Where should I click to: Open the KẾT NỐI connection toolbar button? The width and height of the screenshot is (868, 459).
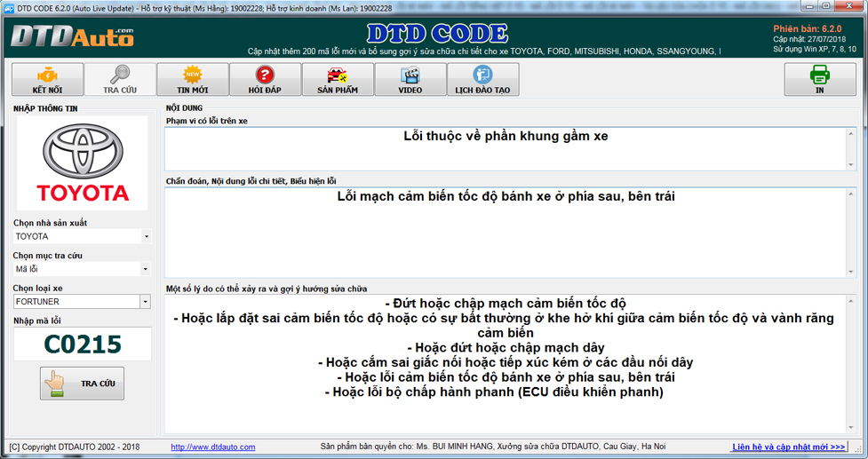[48, 80]
